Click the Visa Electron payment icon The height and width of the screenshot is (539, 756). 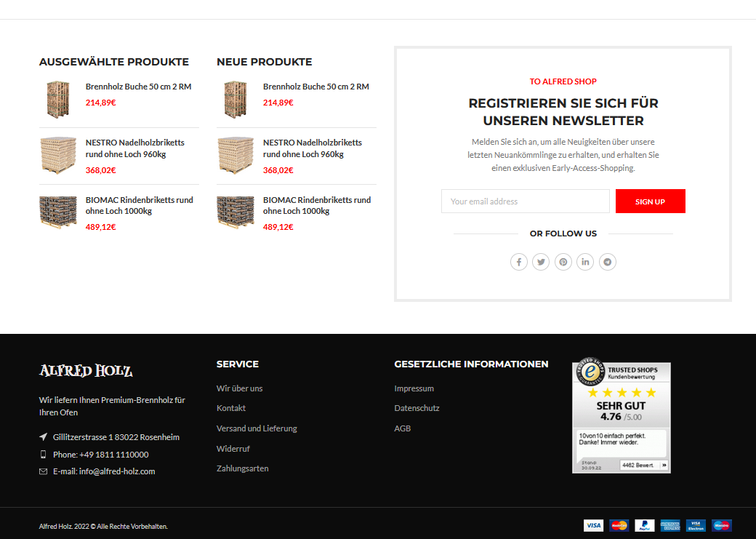point(696,525)
